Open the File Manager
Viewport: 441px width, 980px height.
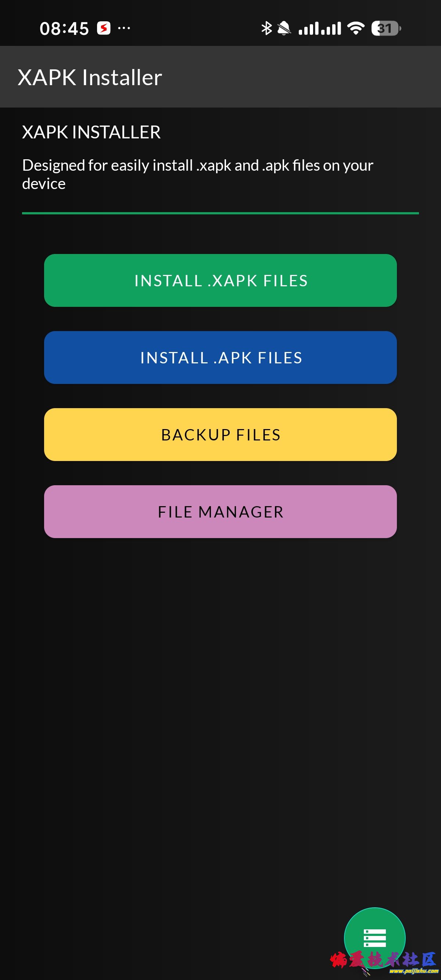point(220,512)
